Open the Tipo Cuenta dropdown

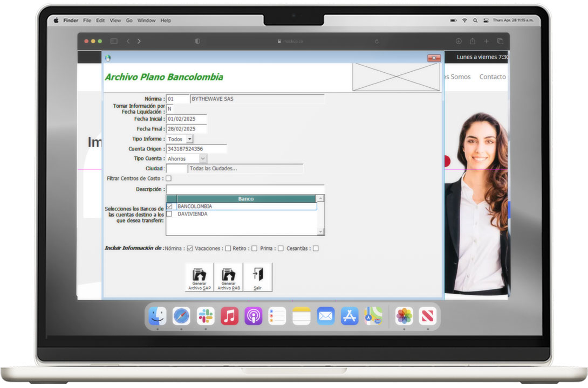[x=203, y=159]
